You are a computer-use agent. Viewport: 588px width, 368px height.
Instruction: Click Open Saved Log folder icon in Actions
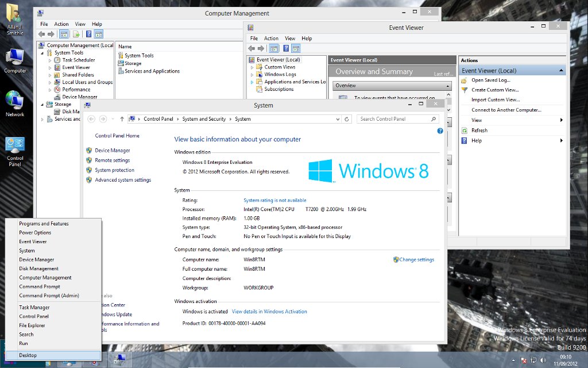(464, 80)
